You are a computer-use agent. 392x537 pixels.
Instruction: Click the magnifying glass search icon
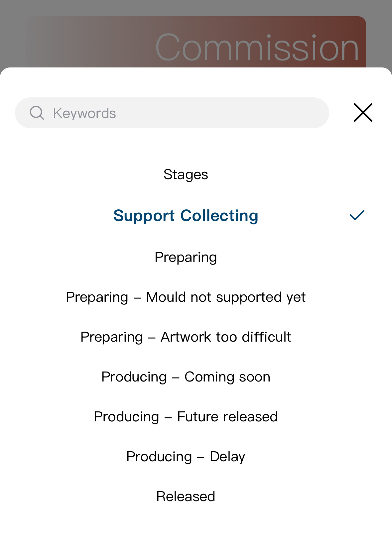(37, 113)
